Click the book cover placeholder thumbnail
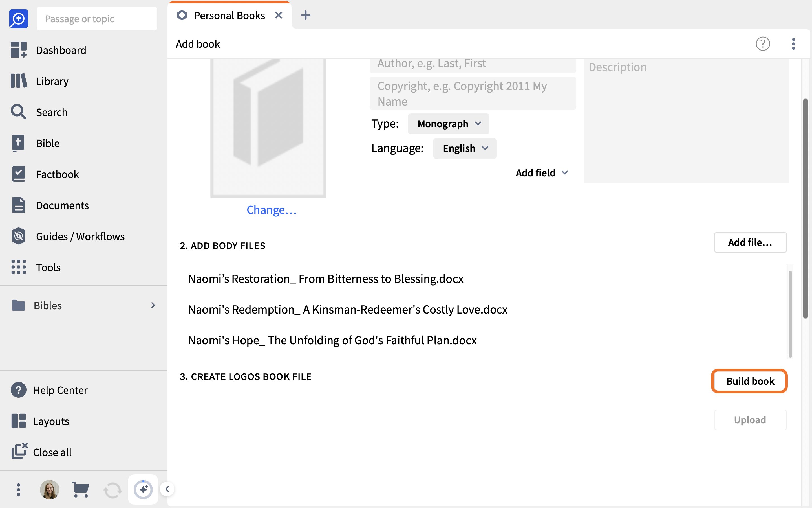Image resolution: width=812 pixels, height=508 pixels. click(x=268, y=128)
